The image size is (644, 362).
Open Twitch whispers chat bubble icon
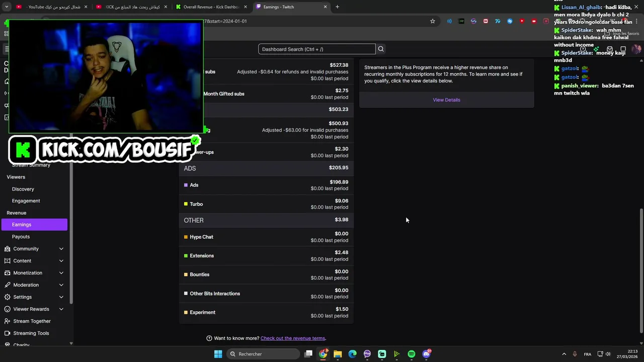(x=623, y=49)
